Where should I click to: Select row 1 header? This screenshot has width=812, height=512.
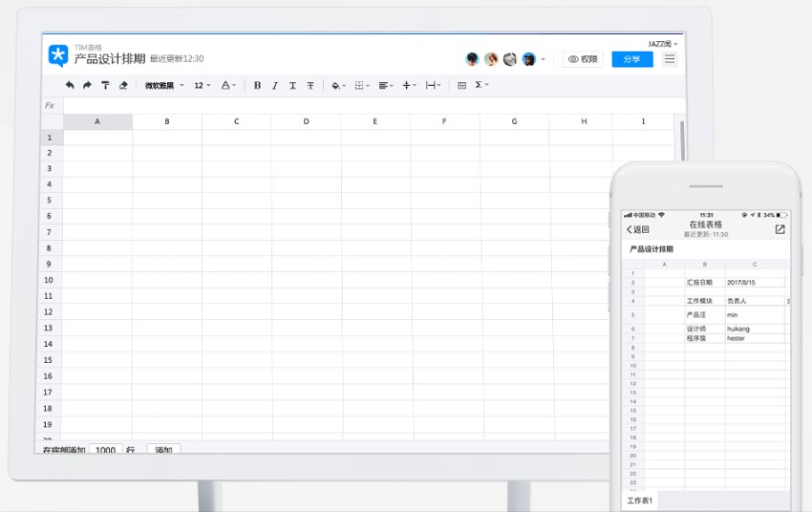[x=51, y=138]
